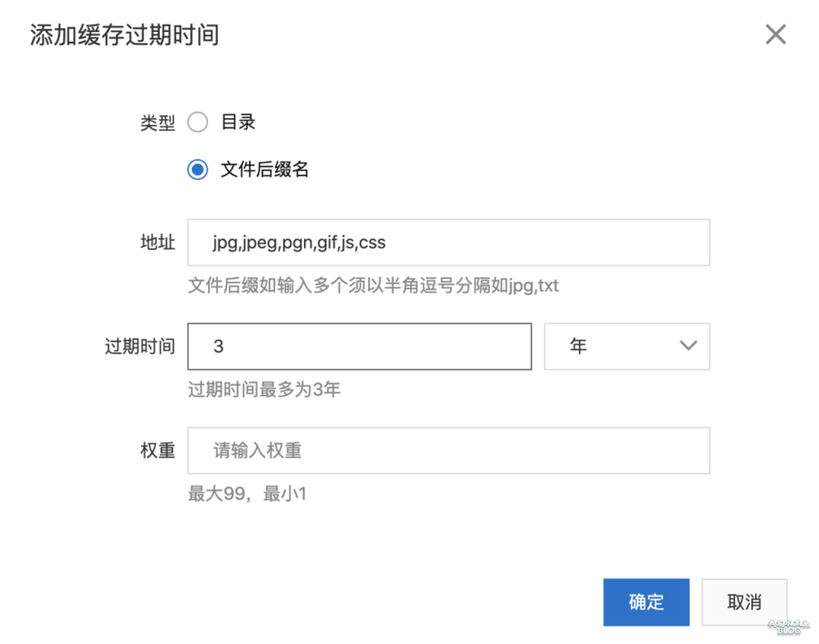Click the hint 过期时间最多为3年
The image size is (819, 644).
[x=264, y=390]
